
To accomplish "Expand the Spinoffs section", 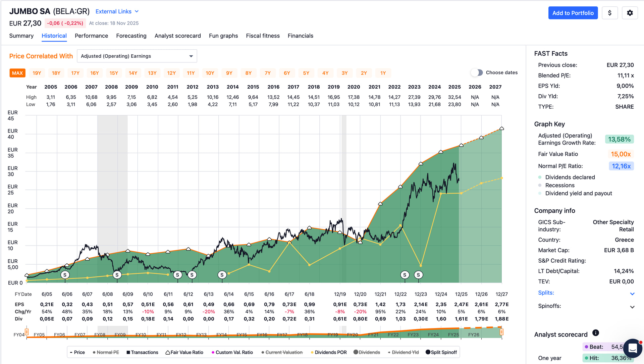I will click(632, 307).
